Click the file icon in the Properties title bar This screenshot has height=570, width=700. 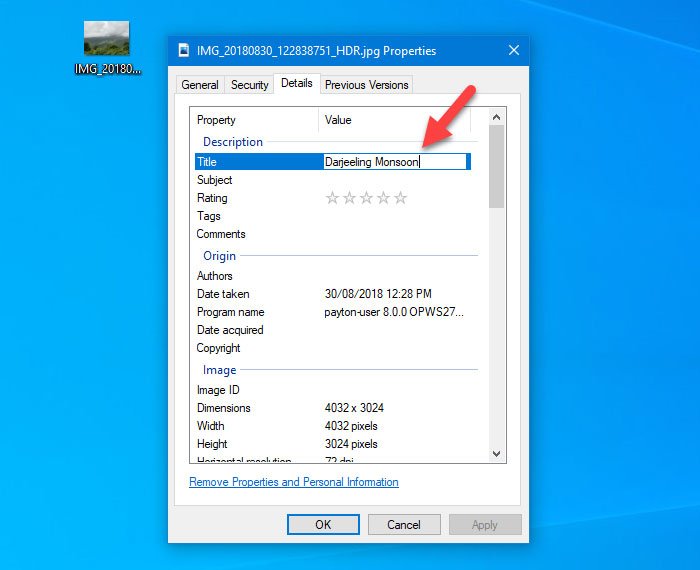184,50
